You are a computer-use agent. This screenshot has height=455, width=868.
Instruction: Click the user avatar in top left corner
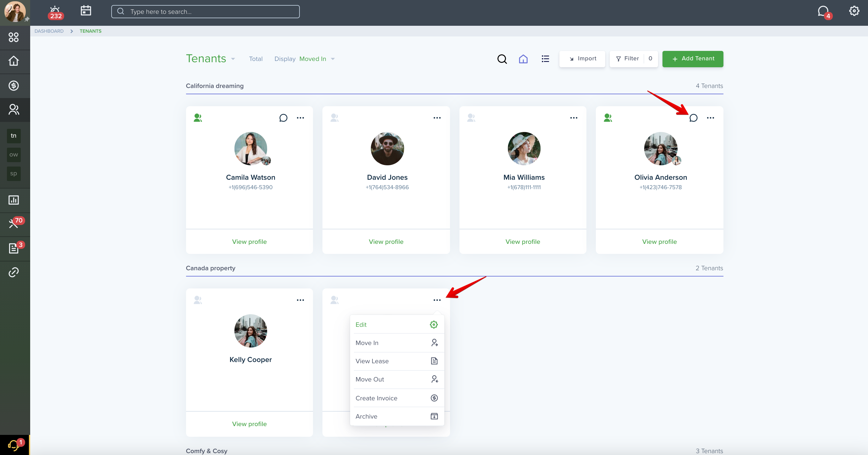15,12
